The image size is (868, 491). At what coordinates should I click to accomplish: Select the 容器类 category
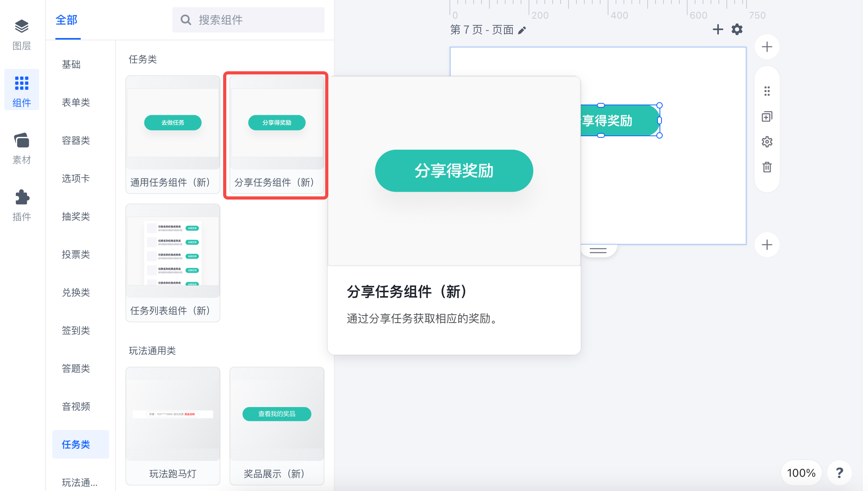point(76,140)
